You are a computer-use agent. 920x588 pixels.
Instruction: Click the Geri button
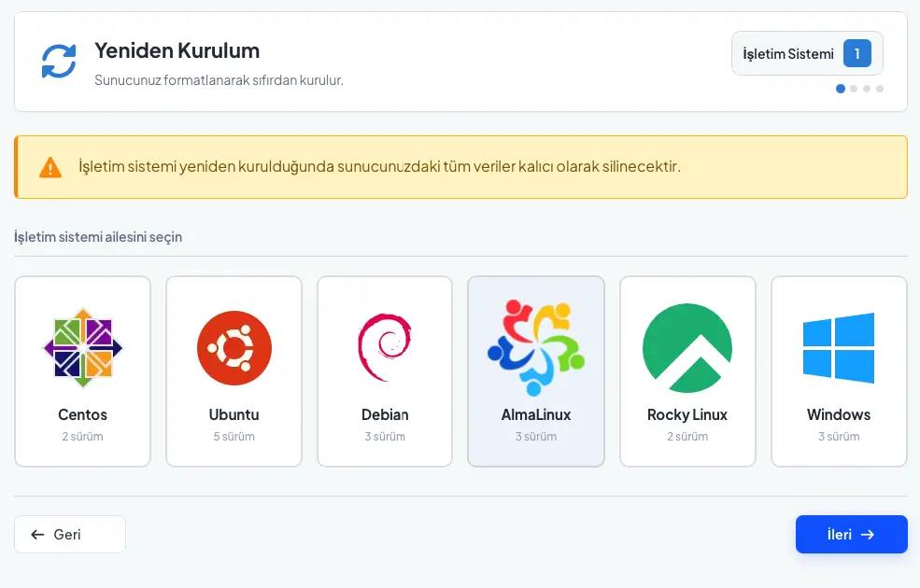(69, 534)
